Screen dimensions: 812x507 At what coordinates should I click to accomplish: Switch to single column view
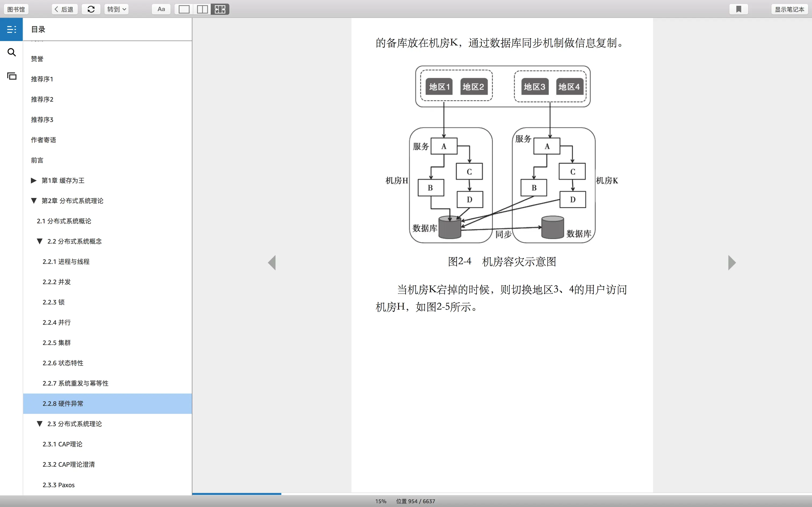point(184,9)
